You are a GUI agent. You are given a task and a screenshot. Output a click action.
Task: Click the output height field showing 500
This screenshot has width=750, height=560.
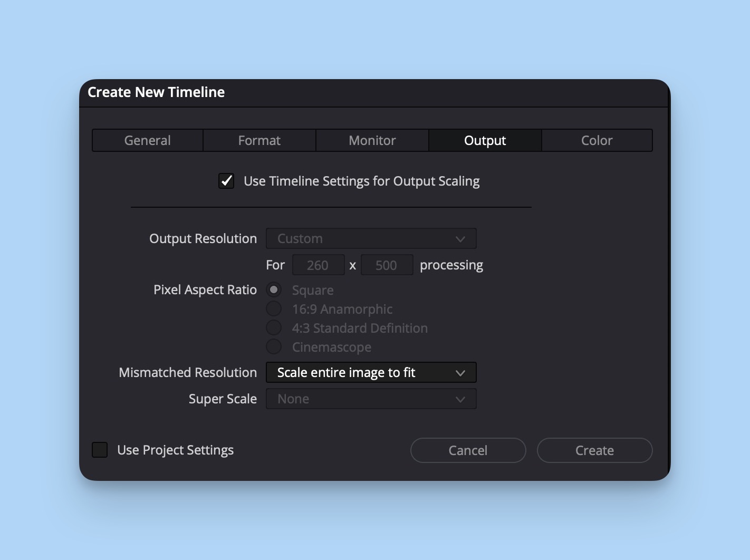click(387, 265)
